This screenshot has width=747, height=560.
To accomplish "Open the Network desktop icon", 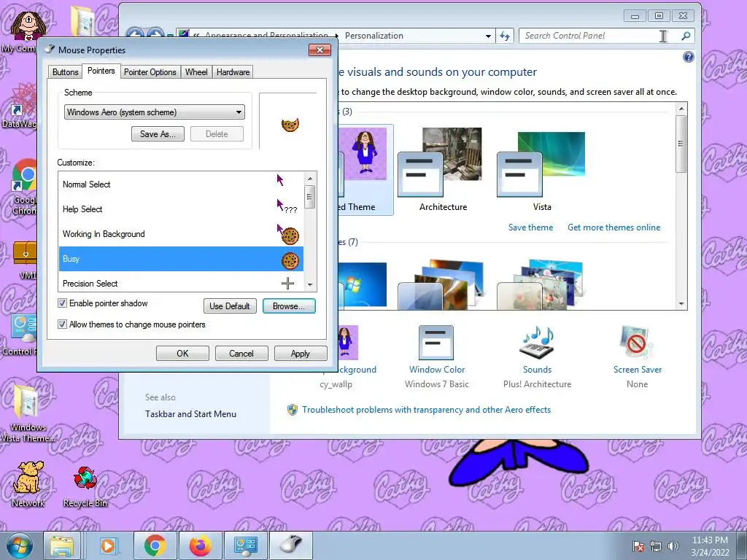I will point(28,484).
